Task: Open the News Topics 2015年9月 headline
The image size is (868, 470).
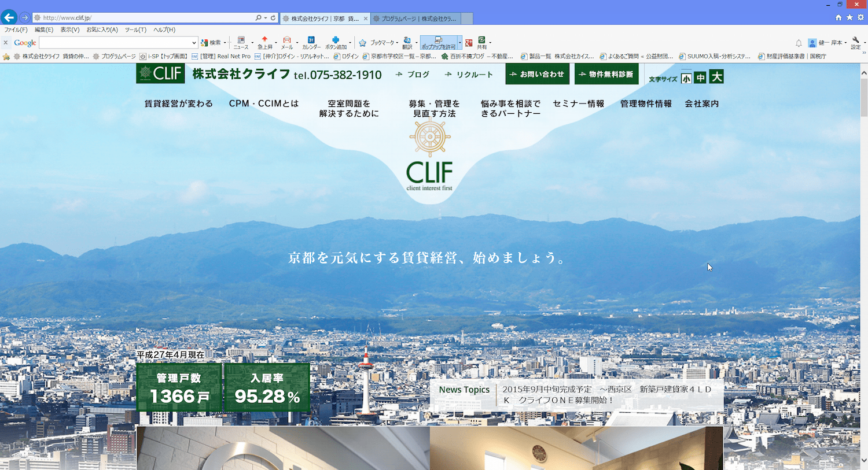Action: (x=606, y=394)
